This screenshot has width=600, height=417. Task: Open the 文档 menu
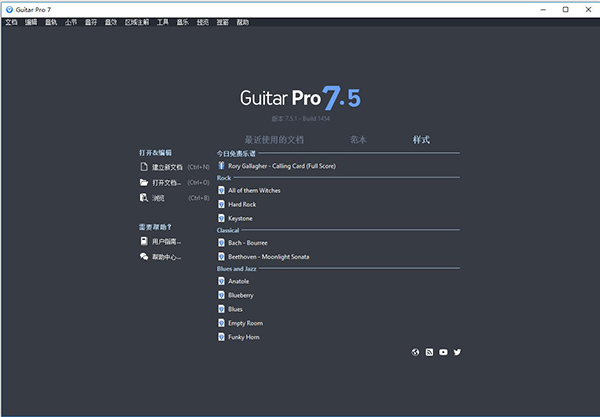[11, 22]
